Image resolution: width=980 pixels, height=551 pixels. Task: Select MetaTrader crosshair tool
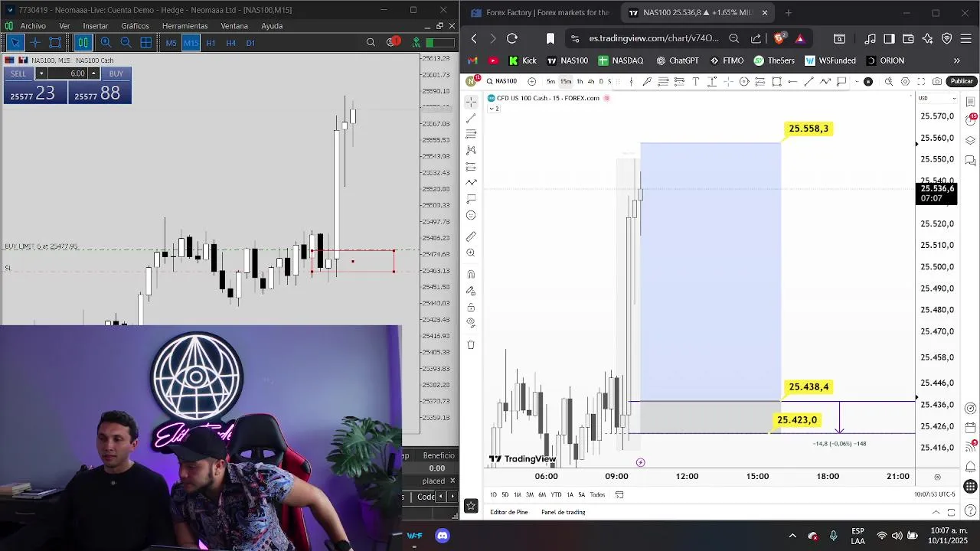tap(34, 43)
